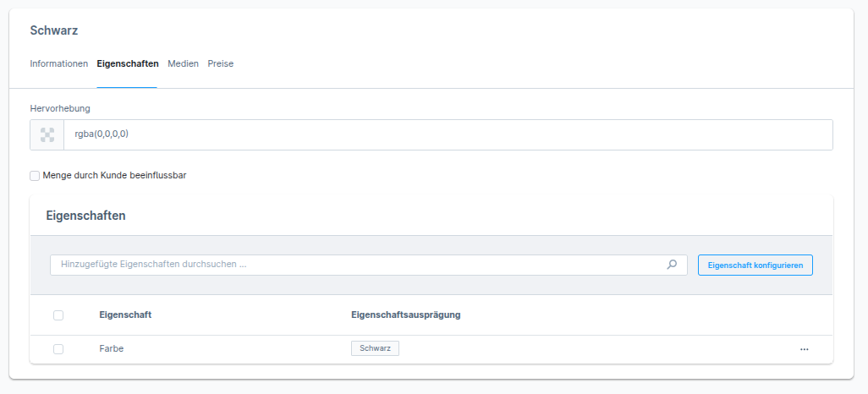Click the Schwarz property value tag
This screenshot has width=868, height=394.
click(376, 348)
